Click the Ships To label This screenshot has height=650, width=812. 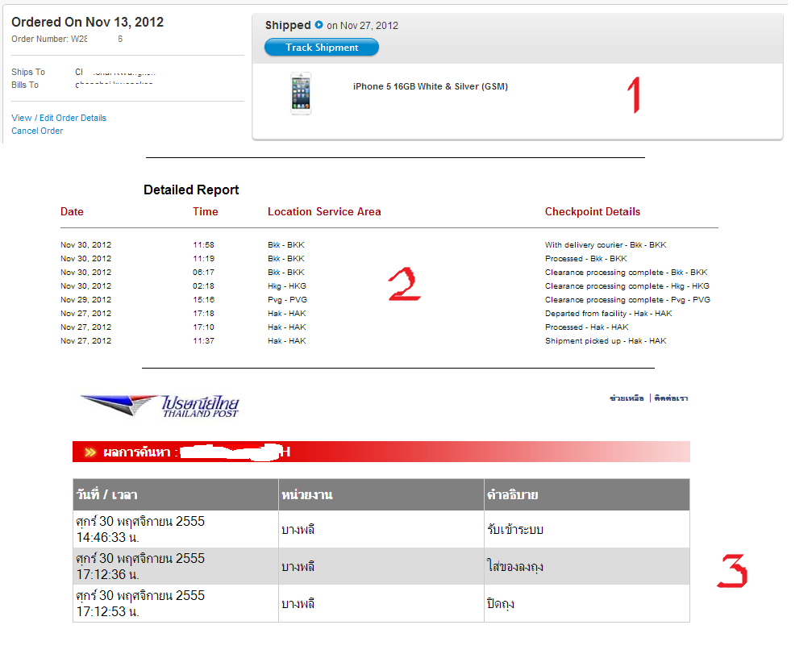tap(28, 72)
